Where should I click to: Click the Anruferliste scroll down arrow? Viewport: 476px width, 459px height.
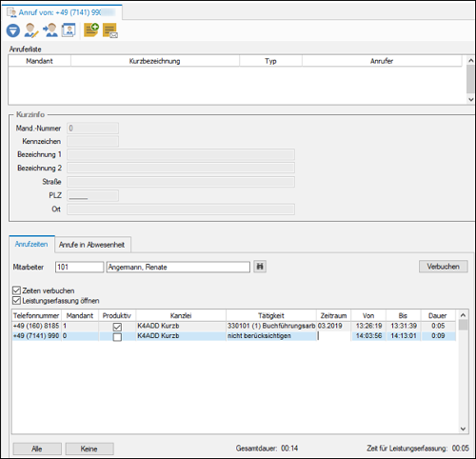click(x=471, y=99)
